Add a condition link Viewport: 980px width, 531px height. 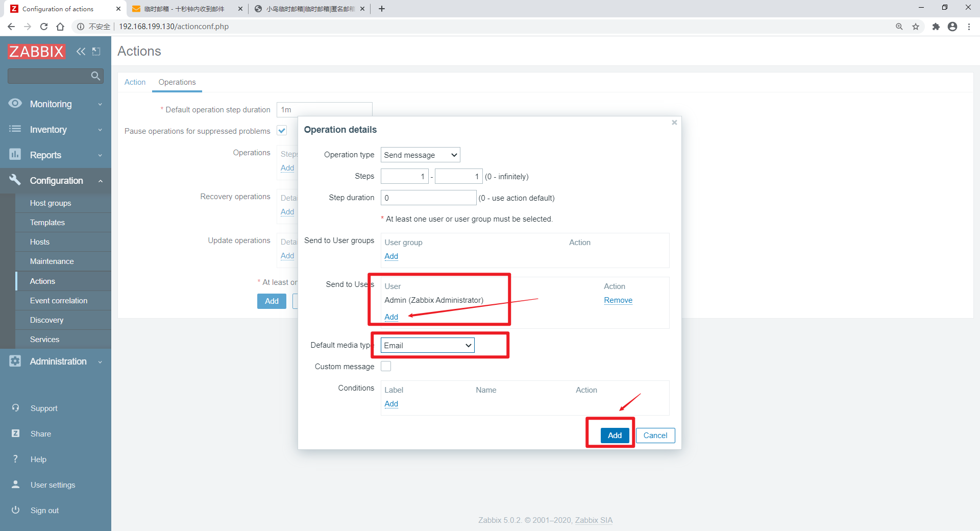click(391, 403)
